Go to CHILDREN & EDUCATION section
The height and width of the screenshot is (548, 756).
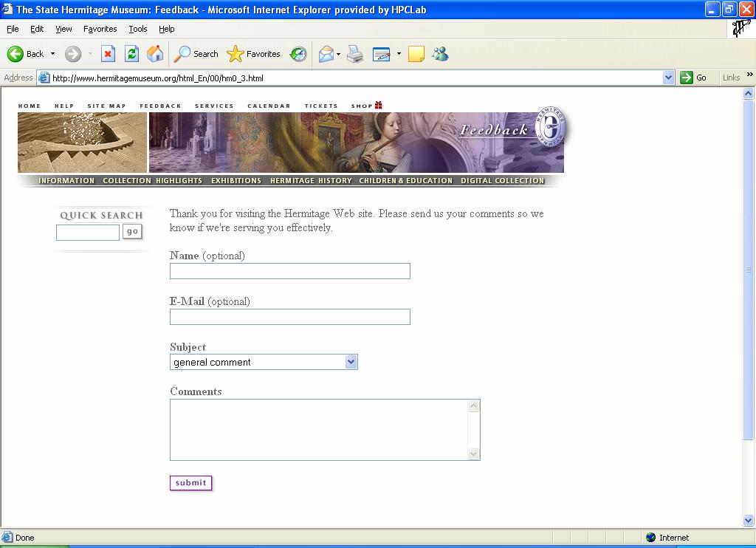click(406, 180)
